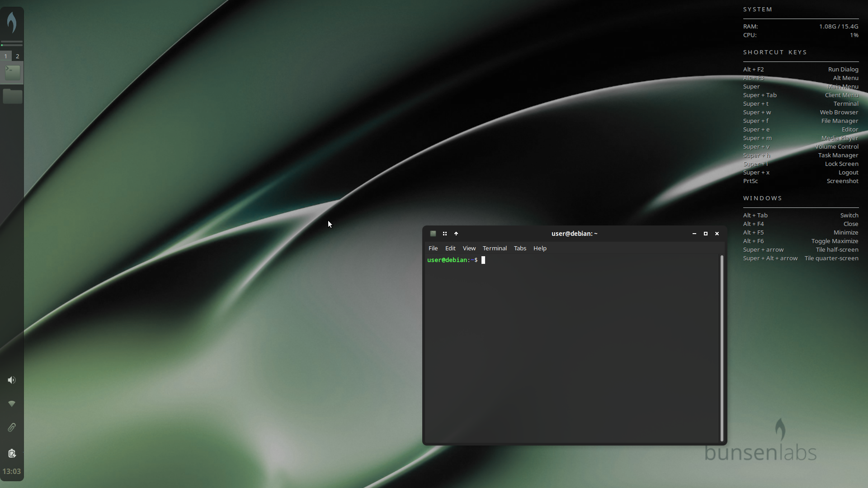Expand the View menu
The height and width of the screenshot is (488, 868).
(469, 248)
